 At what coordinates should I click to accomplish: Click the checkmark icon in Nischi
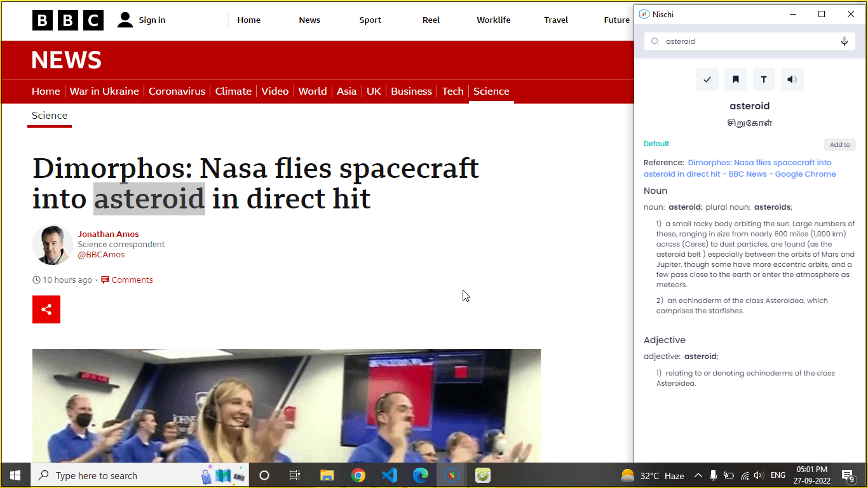coord(707,79)
